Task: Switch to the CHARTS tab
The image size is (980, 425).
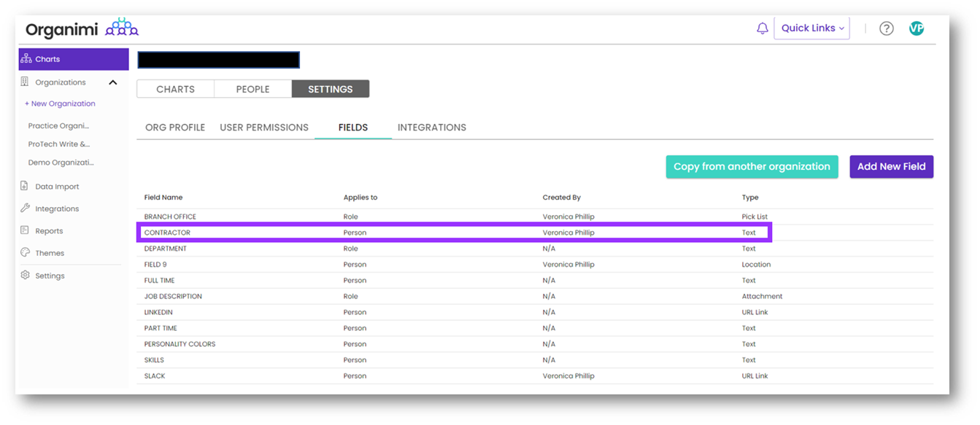Action: point(175,89)
